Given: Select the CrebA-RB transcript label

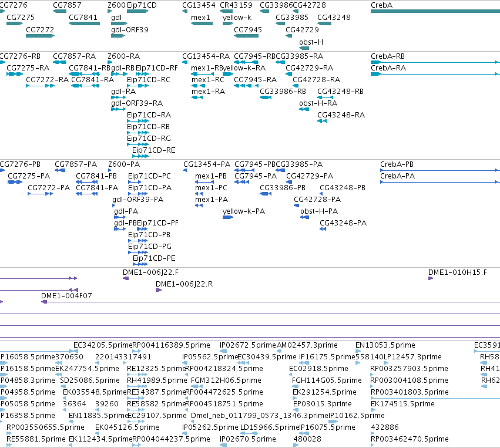Looking at the screenshot, I should 387,56.
